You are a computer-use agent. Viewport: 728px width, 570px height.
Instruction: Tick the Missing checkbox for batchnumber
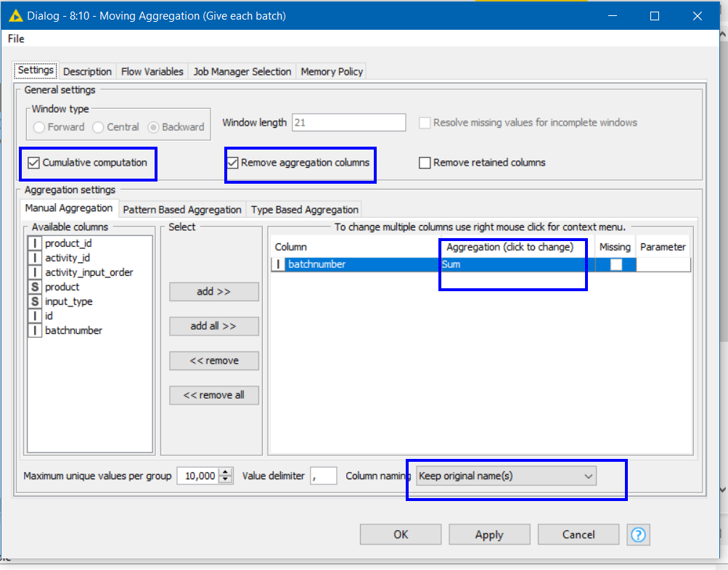615,264
